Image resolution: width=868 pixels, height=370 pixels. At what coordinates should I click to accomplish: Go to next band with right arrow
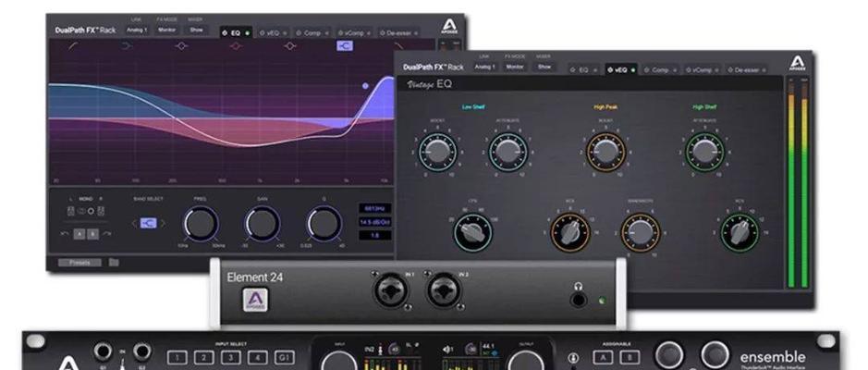coord(162,223)
